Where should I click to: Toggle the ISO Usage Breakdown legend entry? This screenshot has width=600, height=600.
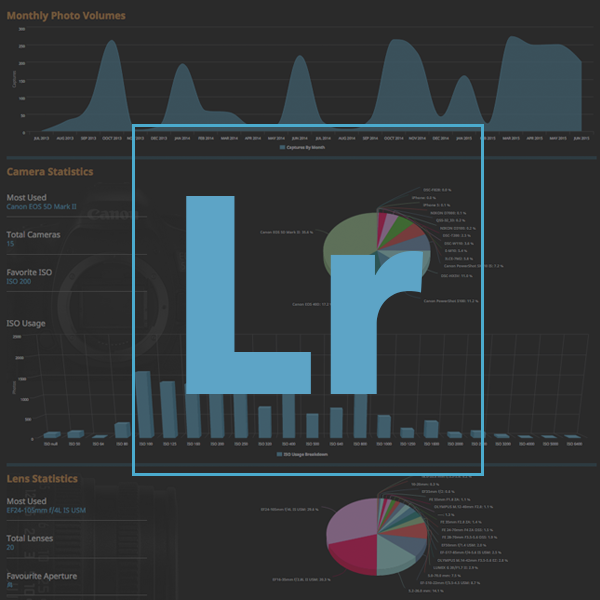pos(302,454)
